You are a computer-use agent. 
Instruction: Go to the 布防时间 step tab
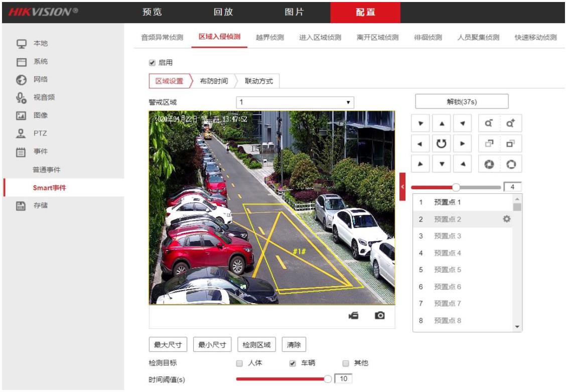click(x=214, y=81)
